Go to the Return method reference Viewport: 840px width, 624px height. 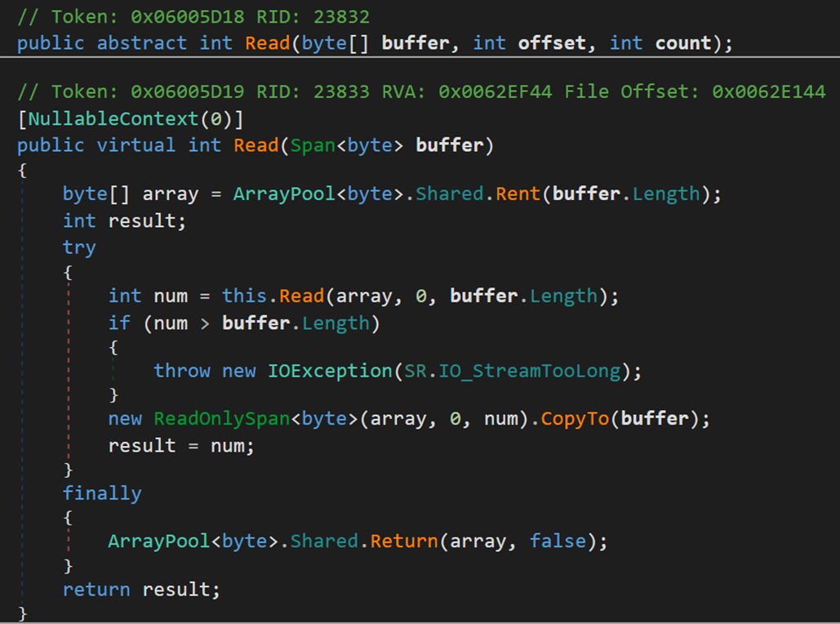[x=404, y=541]
